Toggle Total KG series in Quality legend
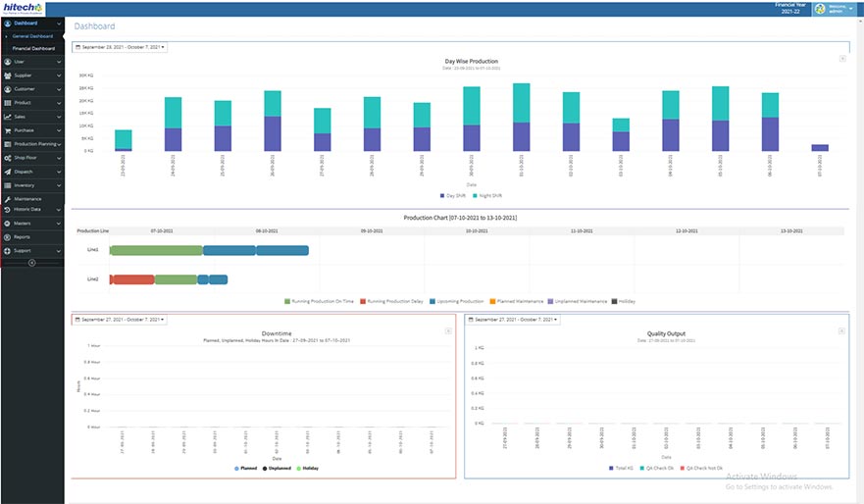Image resolution: width=864 pixels, height=504 pixels. tap(621, 468)
